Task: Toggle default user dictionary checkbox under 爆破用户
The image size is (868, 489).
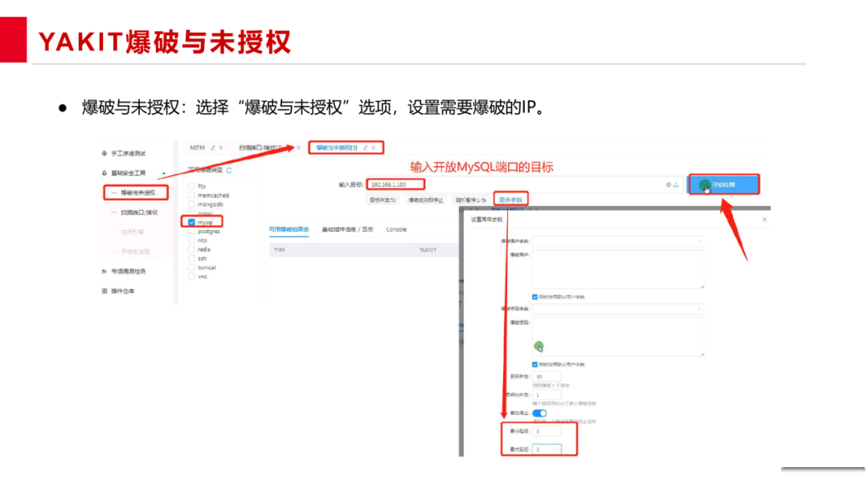Action: pos(534,297)
